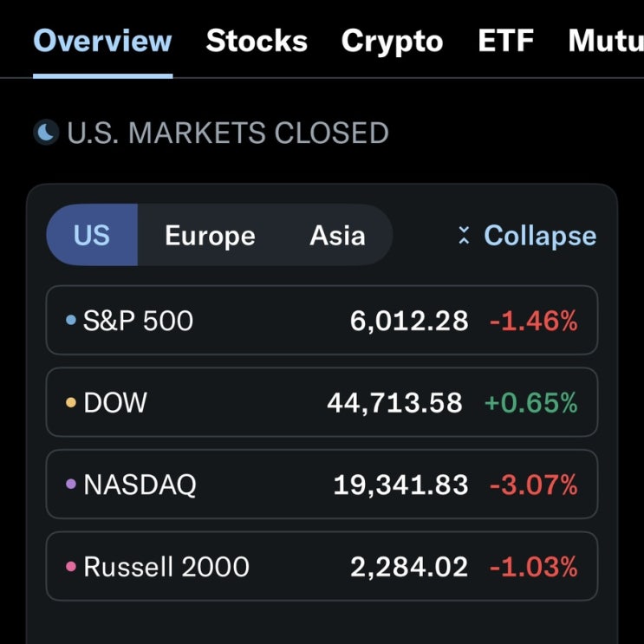Viewport: 644px width, 644px height.
Task: Switch the region to Asia
Action: (x=337, y=236)
